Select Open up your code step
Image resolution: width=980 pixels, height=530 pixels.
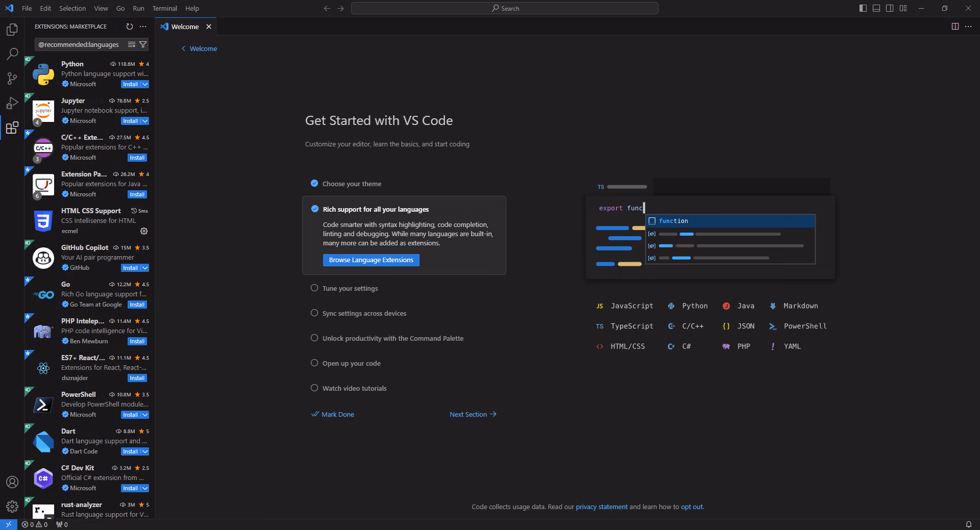click(351, 363)
